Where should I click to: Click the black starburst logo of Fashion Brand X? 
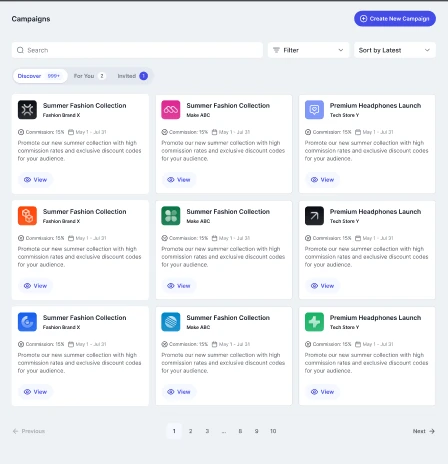point(27,110)
